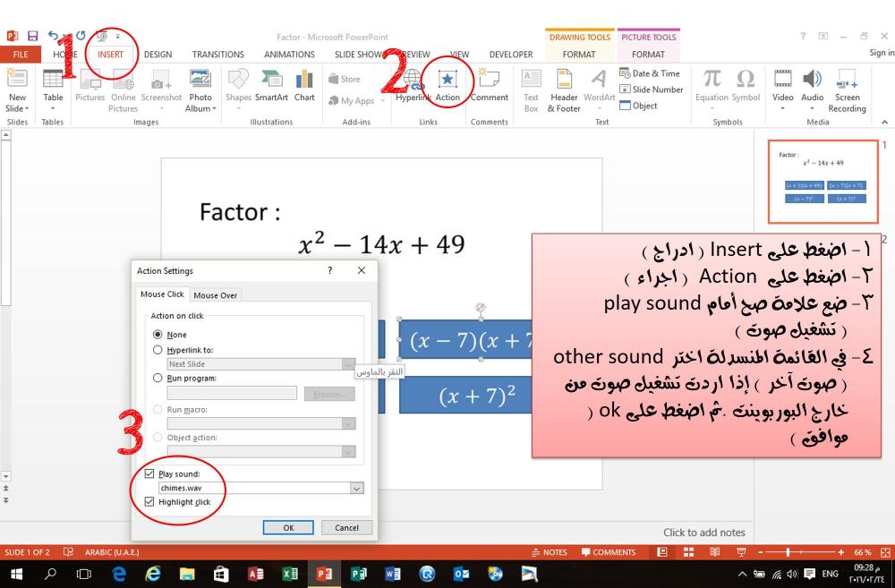
Task: Open the Next Slide hyperlink dropdown
Action: click(348, 363)
